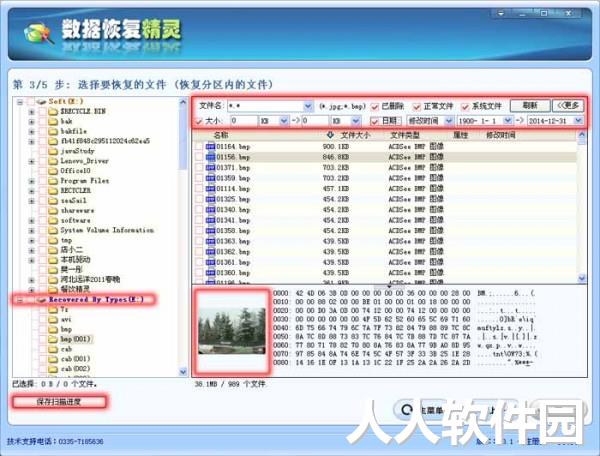600x456 pixels.
Task: Expand the $RECYCLE.BIN tree node
Action: pyautogui.click(x=32, y=112)
